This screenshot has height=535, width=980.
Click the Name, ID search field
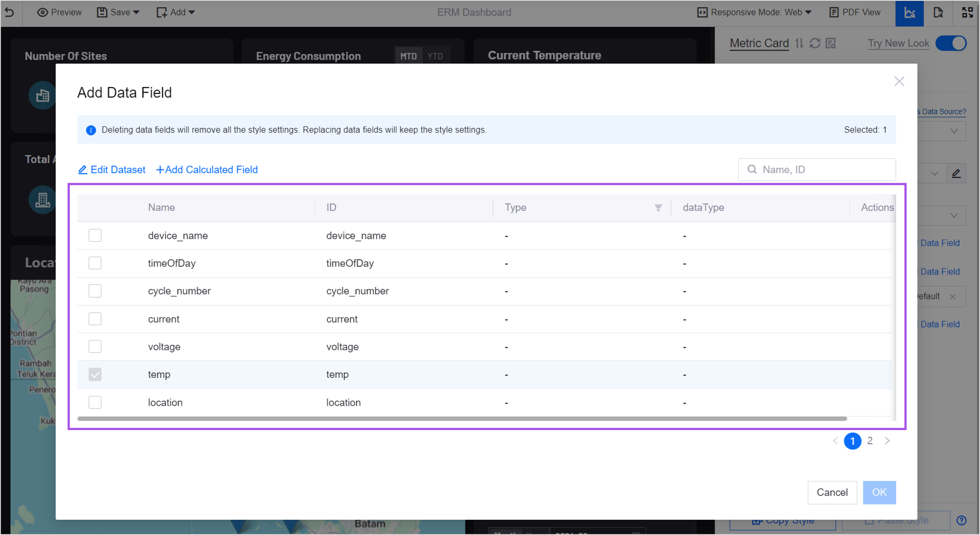[822, 170]
